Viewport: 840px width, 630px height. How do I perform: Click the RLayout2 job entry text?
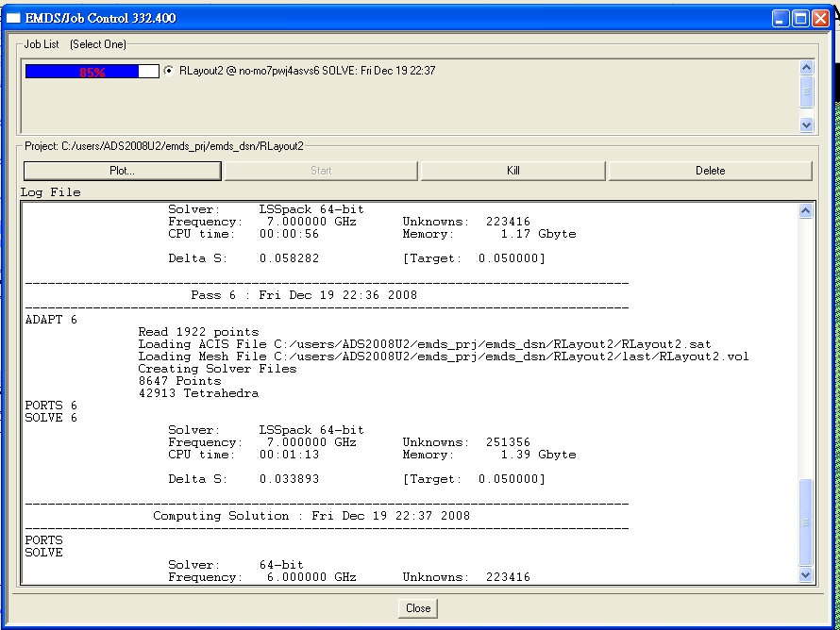(x=307, y=71)
